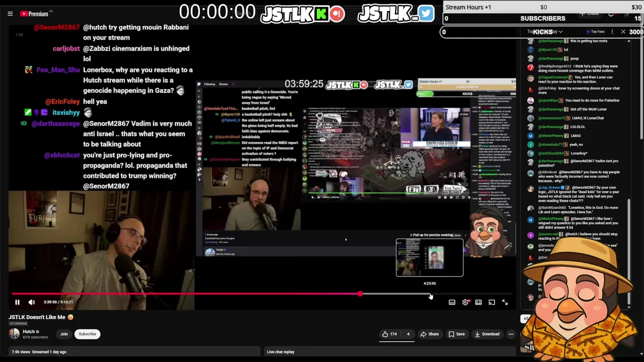644x362 pixels.
Task: Click the 3:39:56 / 5:16:21 time display
Action: point(58,302)
